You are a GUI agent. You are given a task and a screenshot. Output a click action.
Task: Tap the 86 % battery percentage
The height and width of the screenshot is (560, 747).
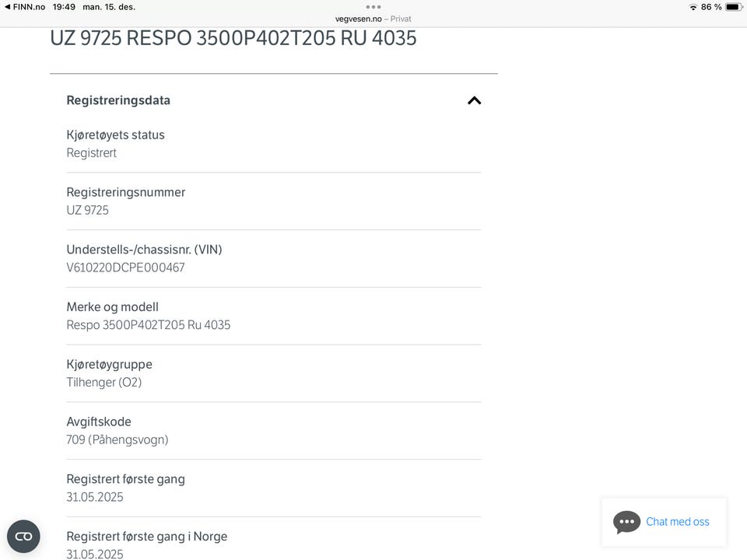point(711,7)
